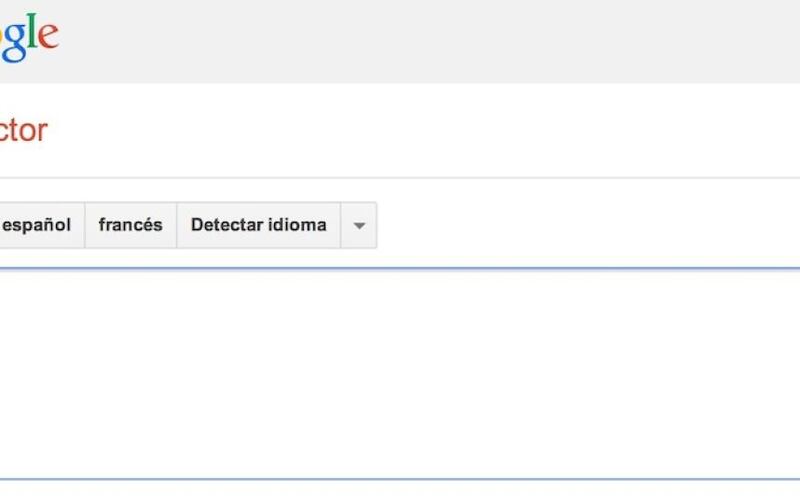
Task: Switch to the francés tab
Action: [x=131, y=225]
